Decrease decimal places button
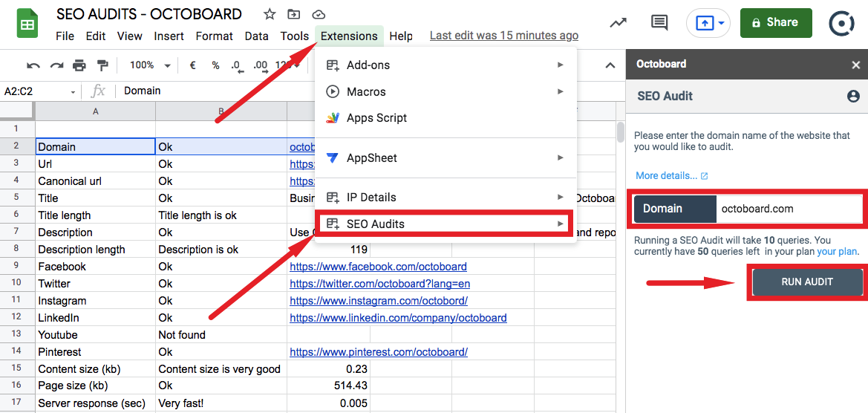This screenshot has width=868, height=413. tap(236, 66)
